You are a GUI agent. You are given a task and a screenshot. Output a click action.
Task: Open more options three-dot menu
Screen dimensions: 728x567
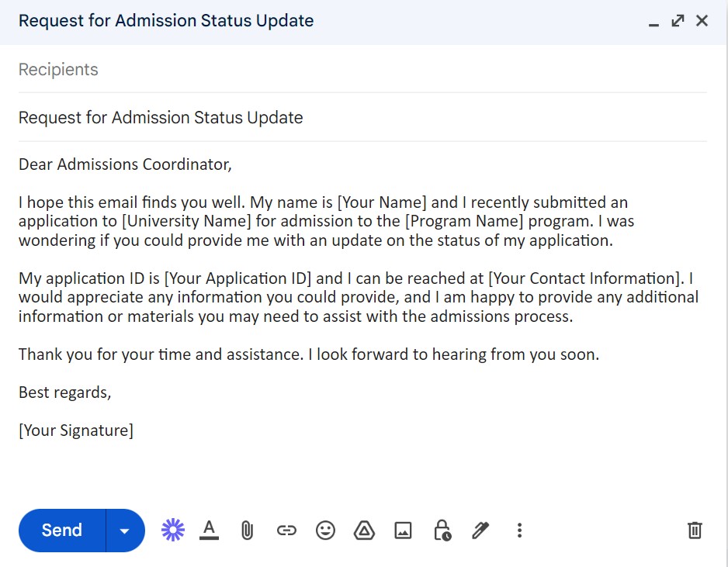pyautogui.click(x=519, y=531)
